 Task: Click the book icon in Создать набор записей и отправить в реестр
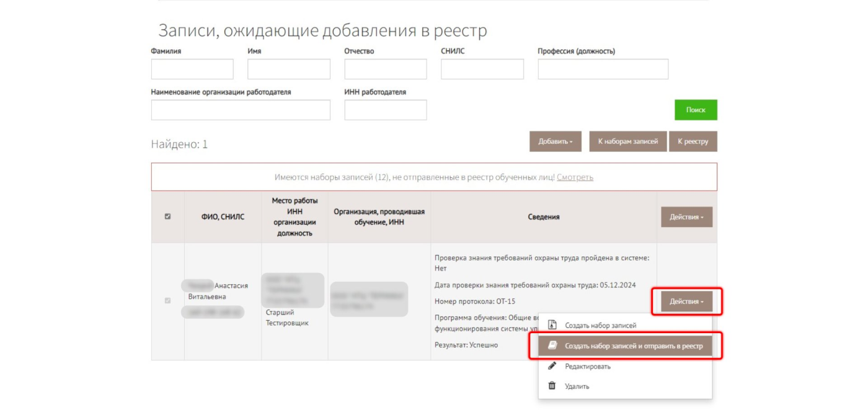pyautogui.click(x=552, y=346)
